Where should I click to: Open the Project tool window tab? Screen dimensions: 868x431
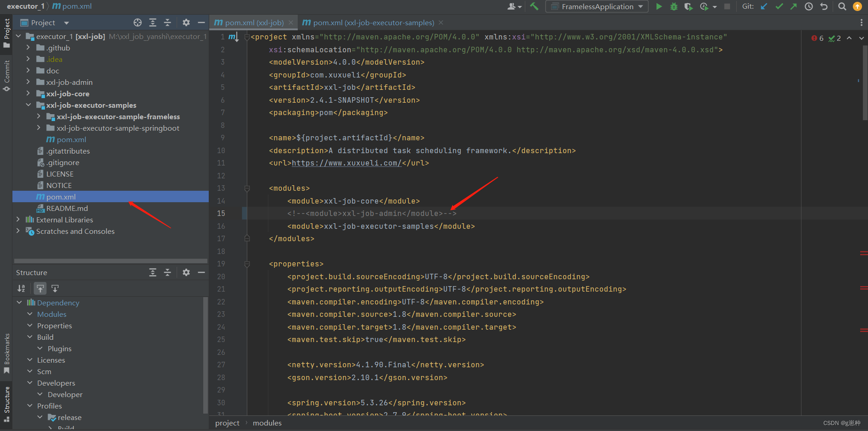[x=6, y=33]
